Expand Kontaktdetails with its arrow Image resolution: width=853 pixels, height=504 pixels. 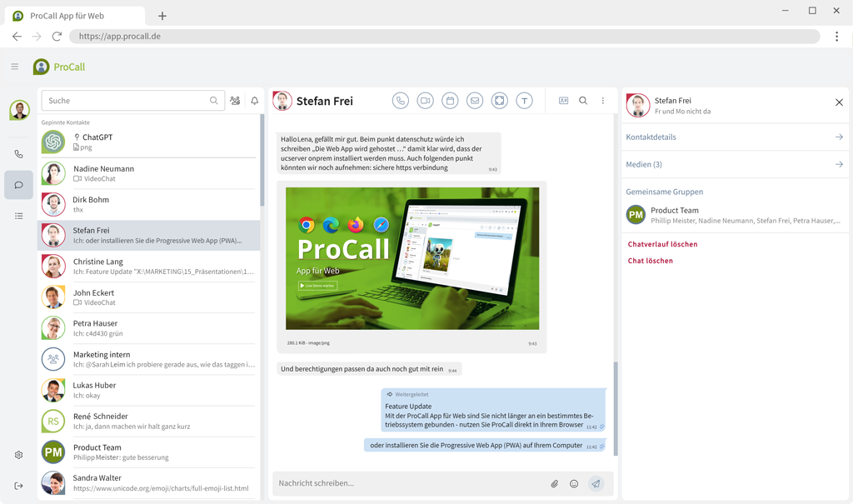point(839,137)
